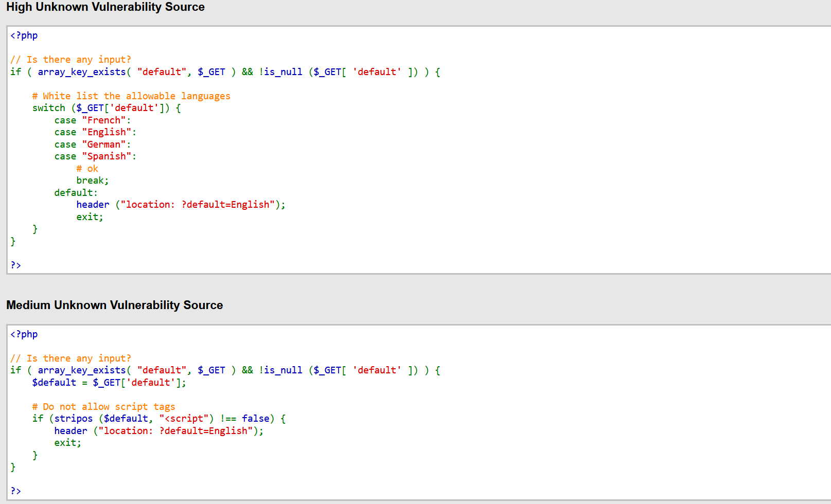
Task: Select the "Medium Unknown Vulnerability Source" heading
Action: click(115, 305)
